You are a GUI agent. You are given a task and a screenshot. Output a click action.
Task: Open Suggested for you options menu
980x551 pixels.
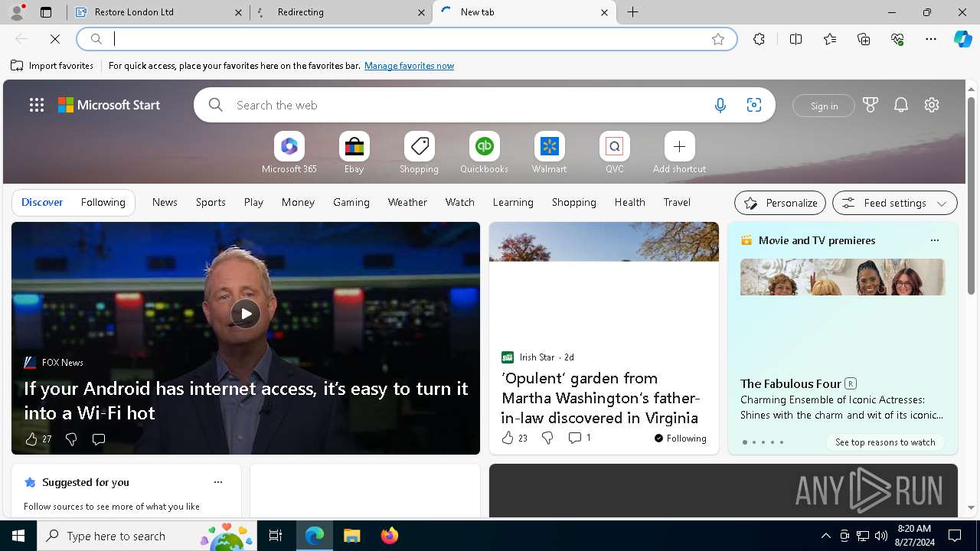(218, 482)
